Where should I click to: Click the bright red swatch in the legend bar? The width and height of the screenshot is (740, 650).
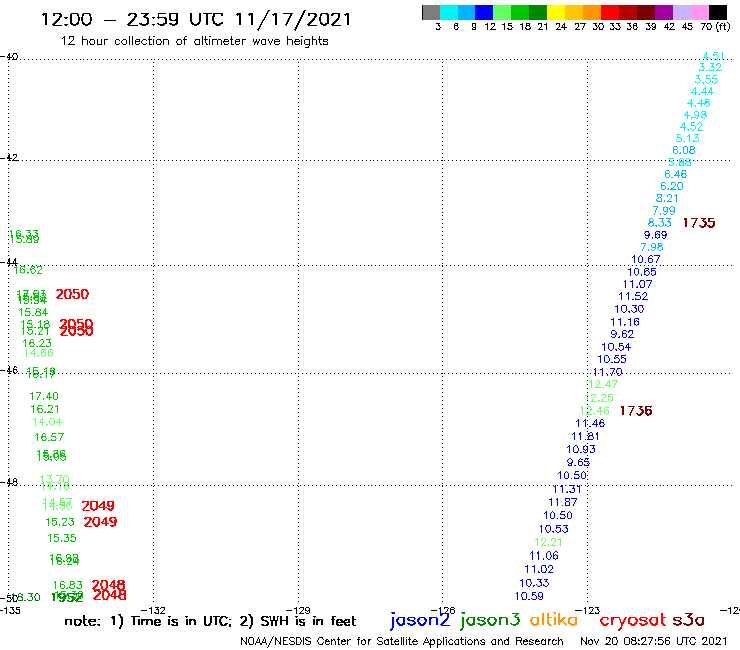point(609,12)
